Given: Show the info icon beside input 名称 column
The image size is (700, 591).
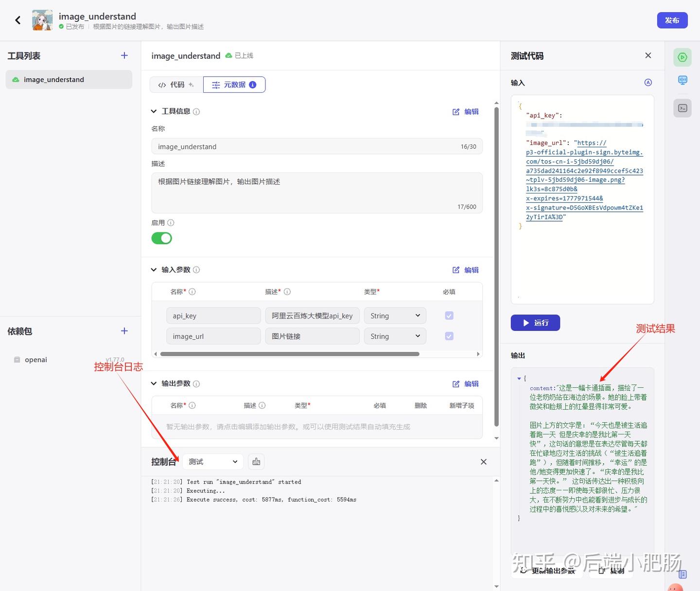Looking at the screenshot, I should point(192,292).
